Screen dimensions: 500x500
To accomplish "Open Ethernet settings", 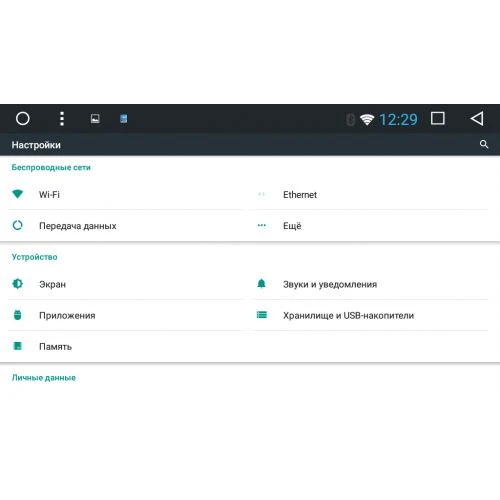I will pos(370,194).
